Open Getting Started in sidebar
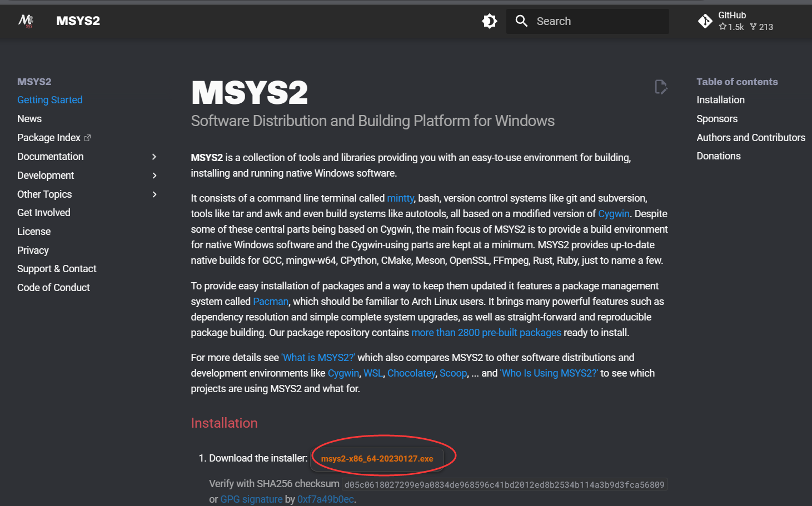Screen dimensions: 812x506 pyautogui.click(x=50, y=100)
